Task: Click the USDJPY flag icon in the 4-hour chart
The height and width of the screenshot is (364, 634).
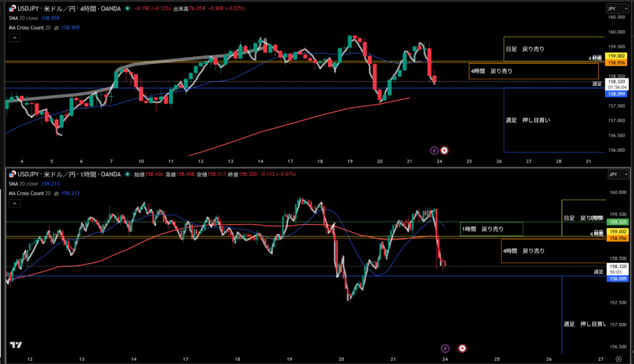Action: coord(13,9)
